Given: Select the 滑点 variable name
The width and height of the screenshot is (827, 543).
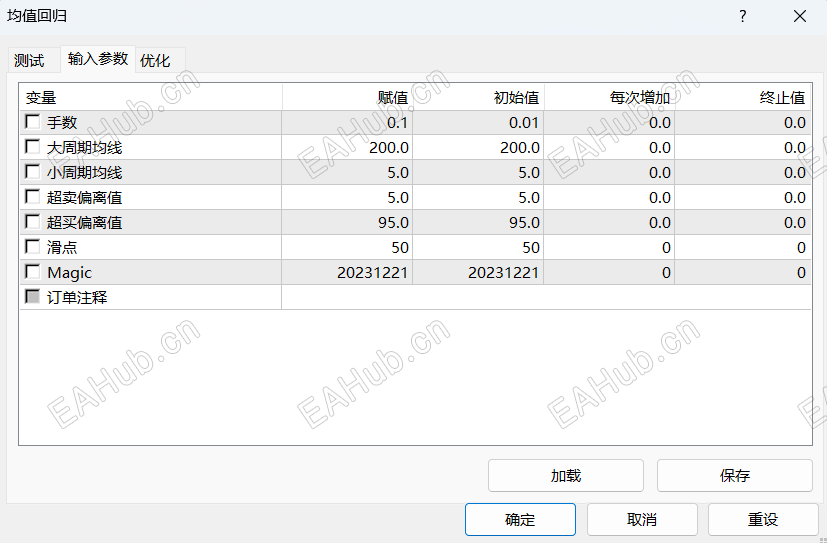Looking at the screenshot, I should 62,247.
